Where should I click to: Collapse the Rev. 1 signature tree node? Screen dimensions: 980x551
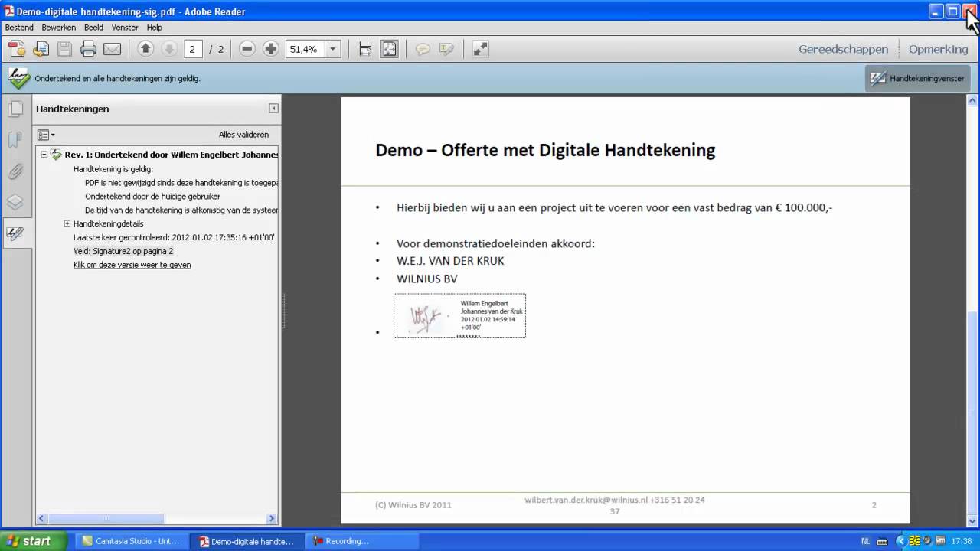point(44,154)
